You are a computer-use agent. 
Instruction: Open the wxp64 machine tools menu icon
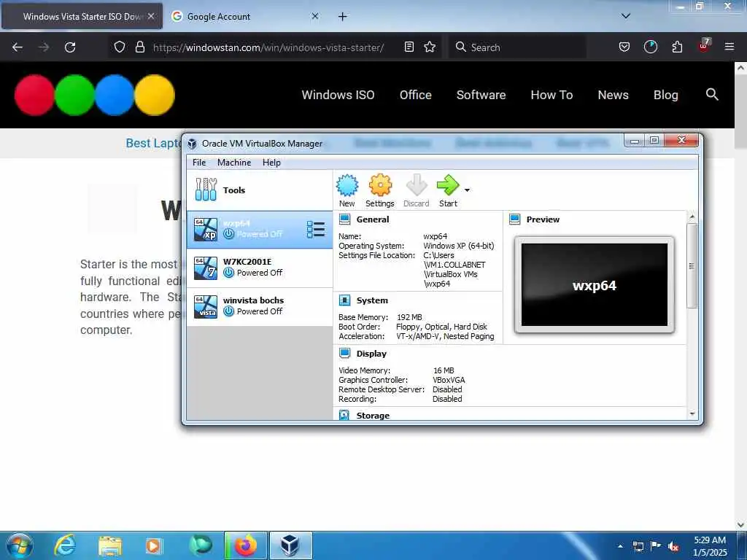coord(316,230)
